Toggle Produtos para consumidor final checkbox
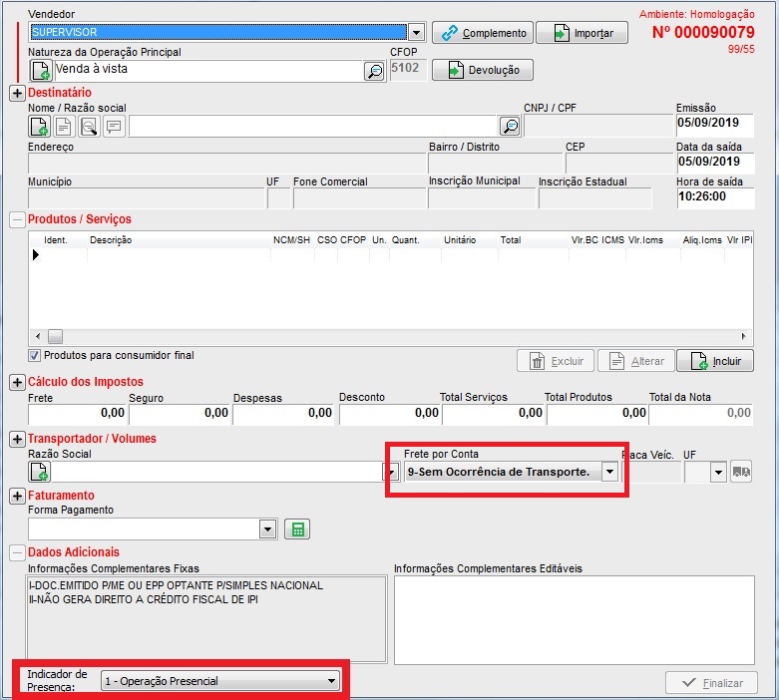779x700 pixels. click(x=34, y=356)
